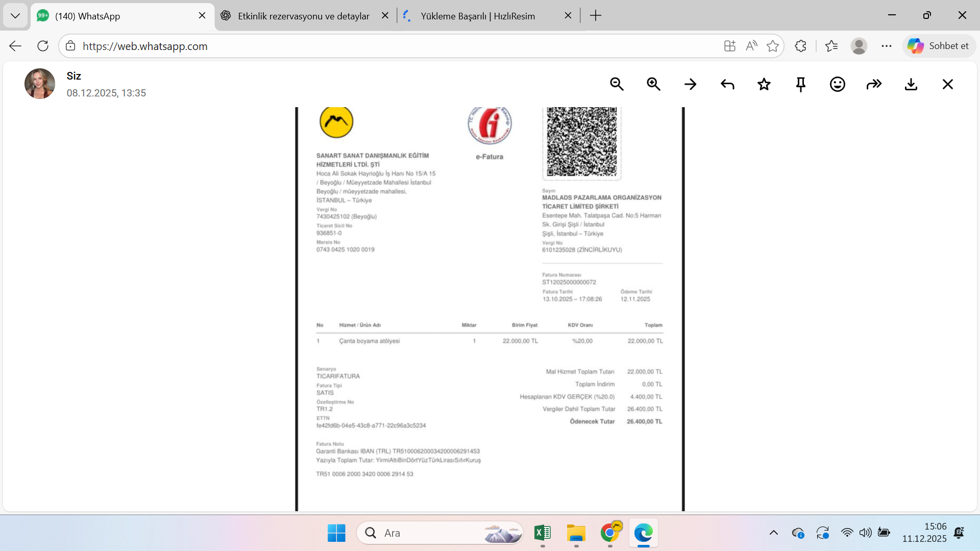Forward the image with double-arrow icon
Viewport: 980px width, 551px height.
[874, 84]
